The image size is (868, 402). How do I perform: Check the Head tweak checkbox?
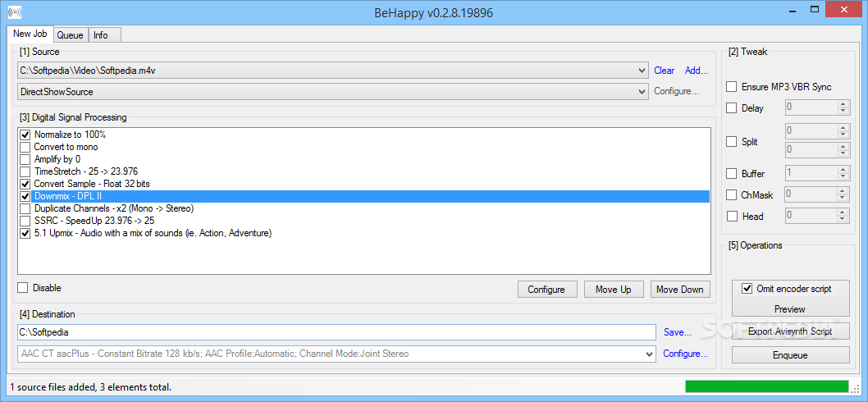coord(731,216)
